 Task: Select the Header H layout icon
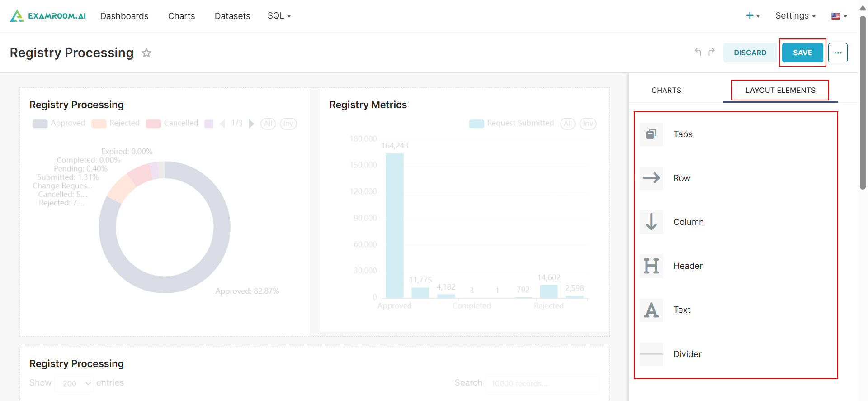tap(651, 266)
